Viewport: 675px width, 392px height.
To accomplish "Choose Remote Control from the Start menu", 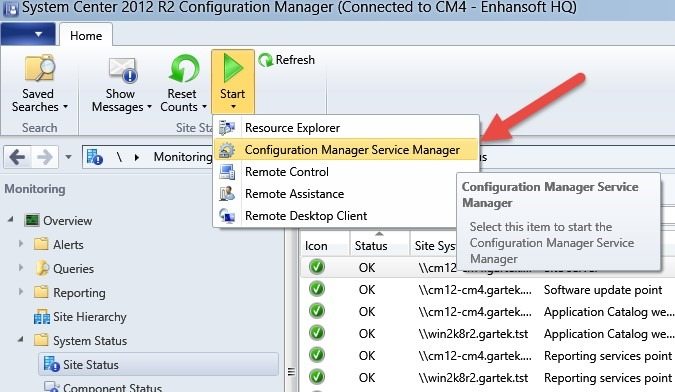I will coord(346,172).
